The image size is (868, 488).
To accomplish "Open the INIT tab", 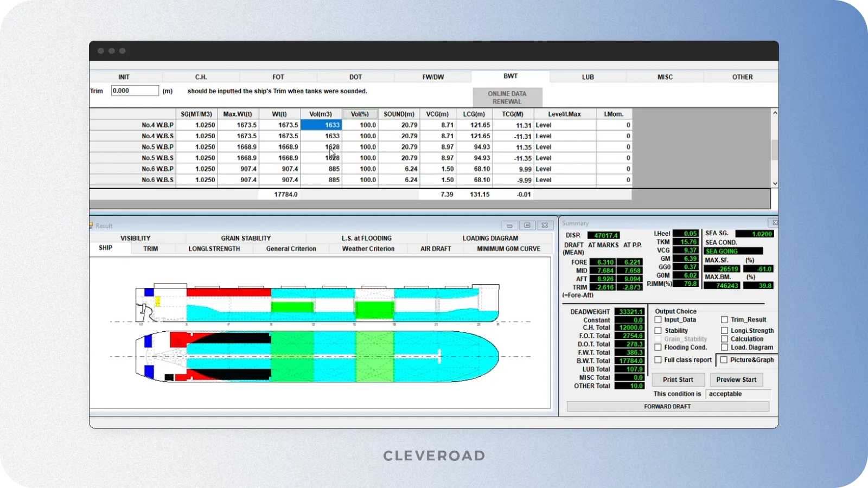I will [x=124, y=77].
